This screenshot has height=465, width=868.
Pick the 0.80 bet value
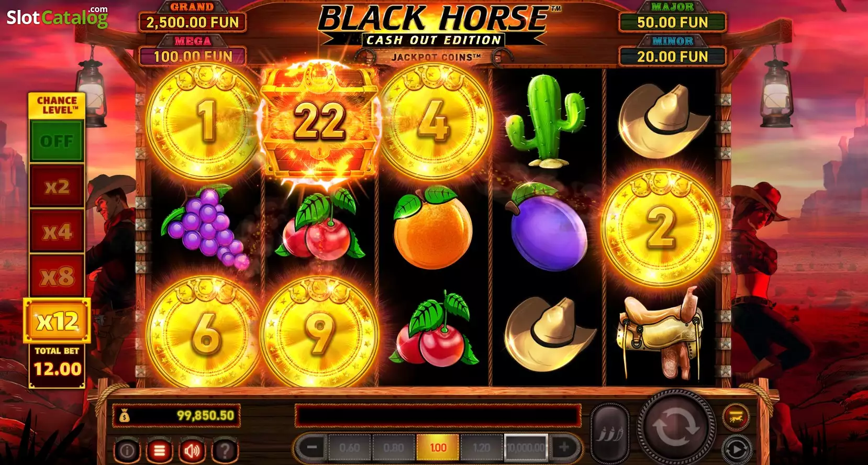click(x=393, y=448)
